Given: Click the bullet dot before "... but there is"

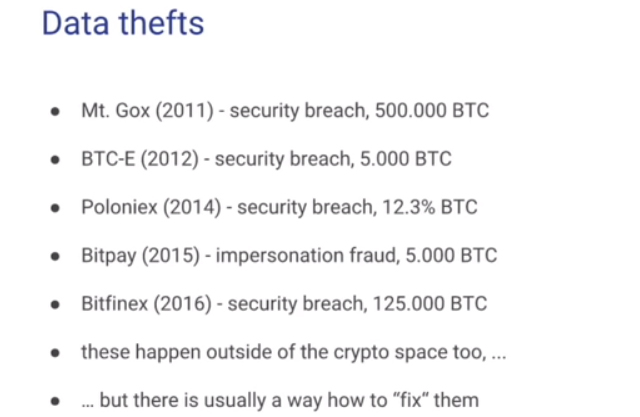Looking at the screenshot, I should point(55,401).
